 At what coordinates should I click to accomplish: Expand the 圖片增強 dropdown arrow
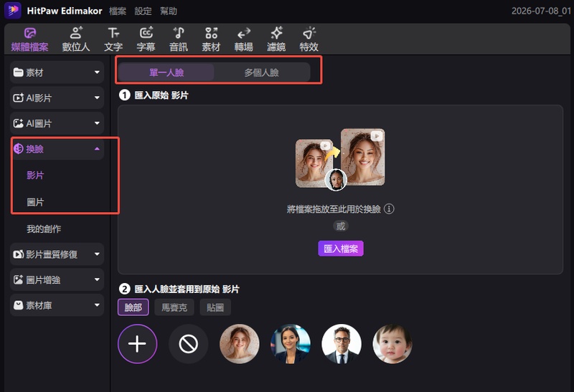97,279
